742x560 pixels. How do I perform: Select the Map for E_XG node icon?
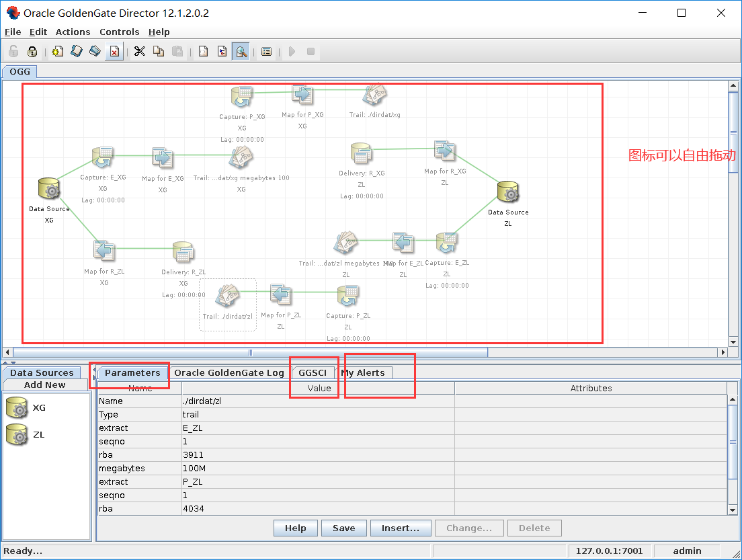pos(163,157)
